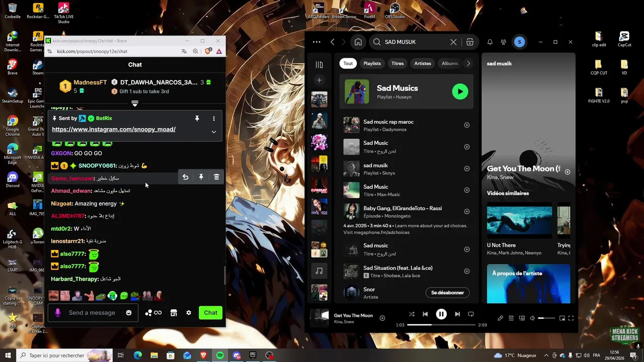Expand Your Library in Spotify sidebar
644x362 pixels.
(x=319, y=65)
